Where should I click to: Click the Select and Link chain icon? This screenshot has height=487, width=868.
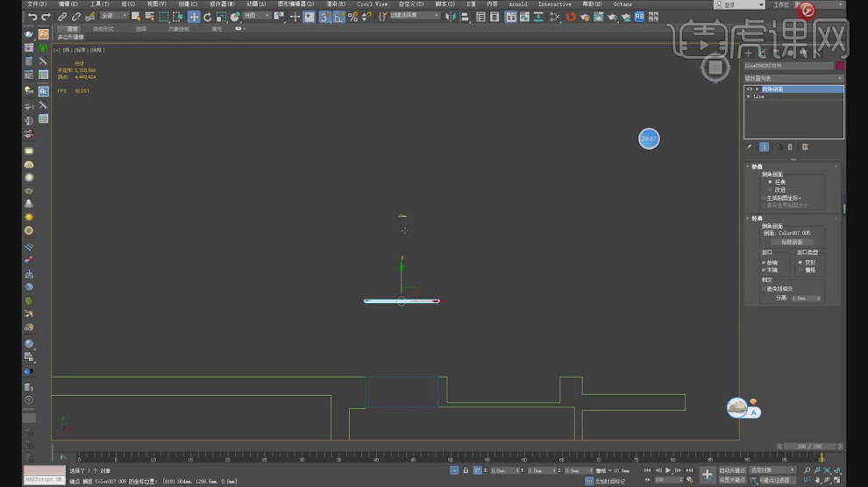coord(62,17)
